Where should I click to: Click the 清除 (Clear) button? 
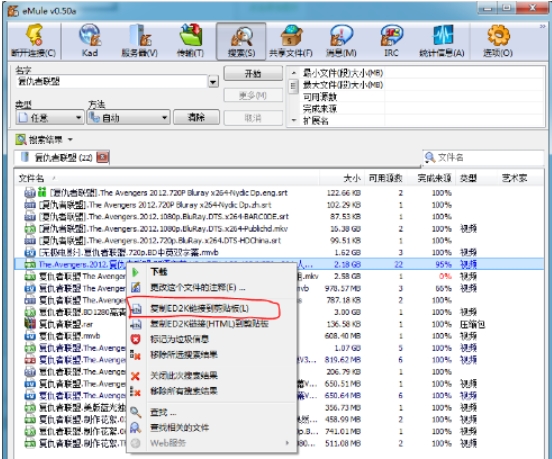pos(196,117)
